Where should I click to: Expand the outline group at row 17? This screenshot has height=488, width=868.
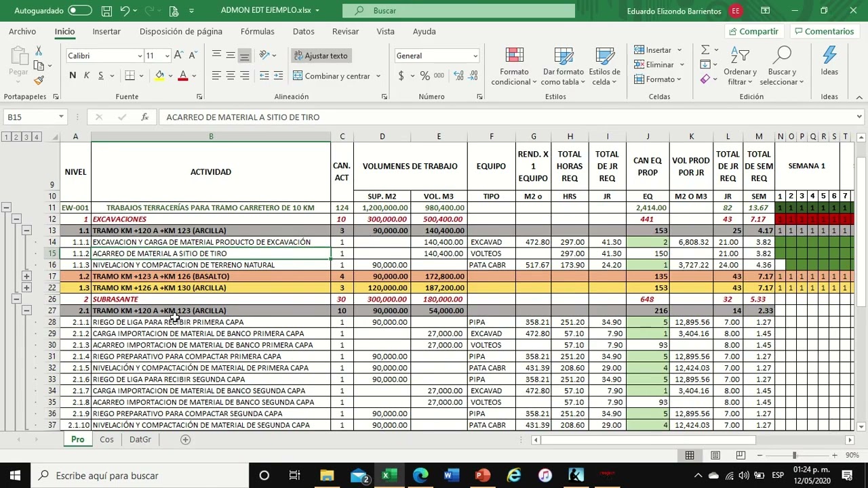click(x=26, y=276)
